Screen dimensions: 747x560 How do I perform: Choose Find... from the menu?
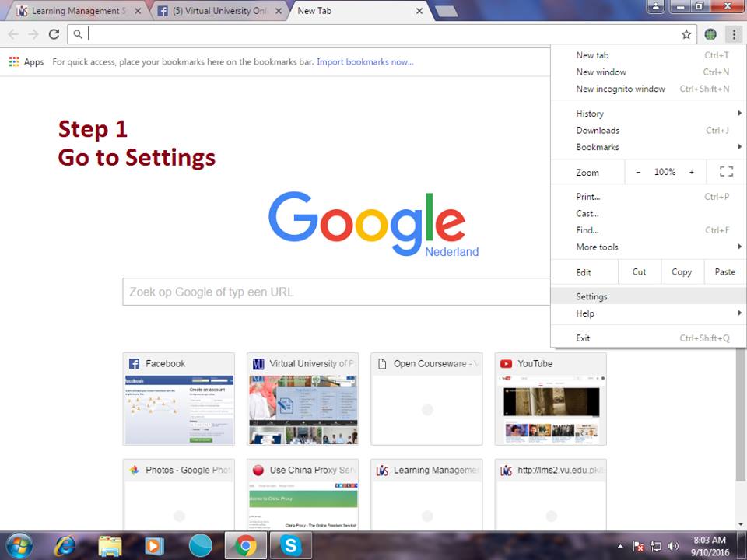click(648, 230)
